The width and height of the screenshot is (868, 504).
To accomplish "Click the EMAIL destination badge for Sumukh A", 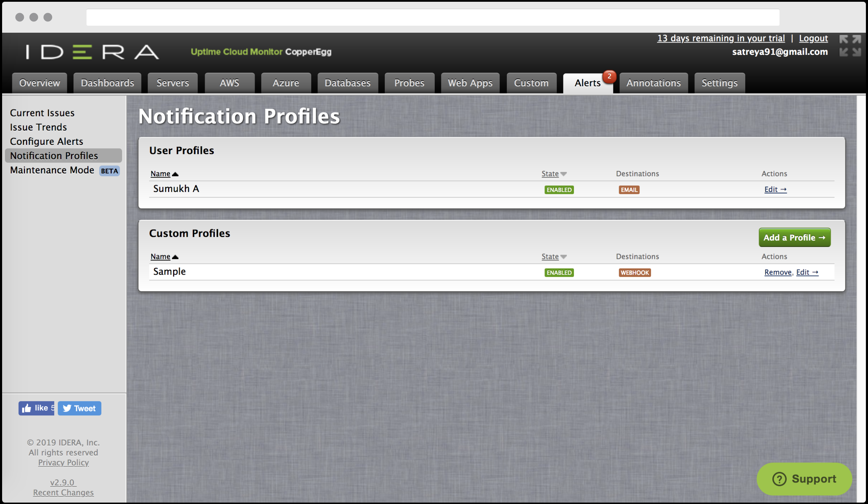I will coord(629,190).
